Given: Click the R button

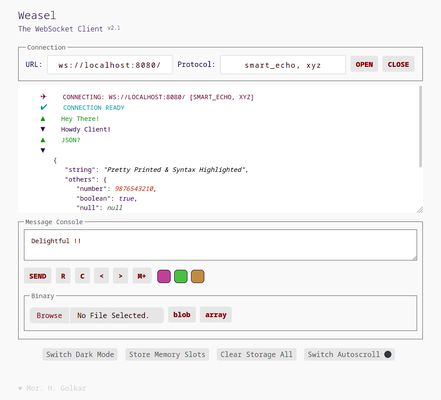Looking at the screenshot, I should pos(63,276).
